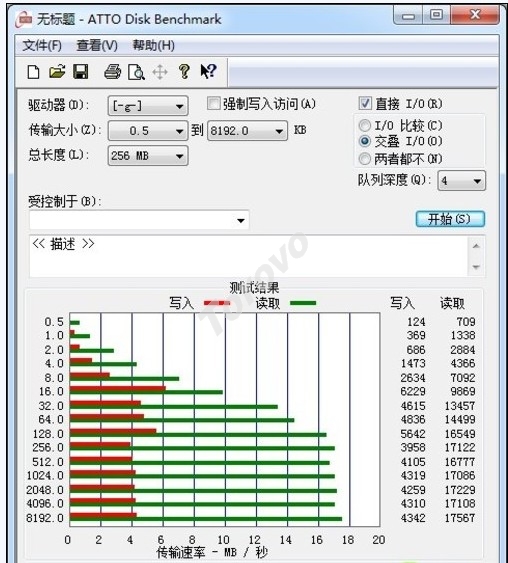Save results with the floppy disk icon

81,71
